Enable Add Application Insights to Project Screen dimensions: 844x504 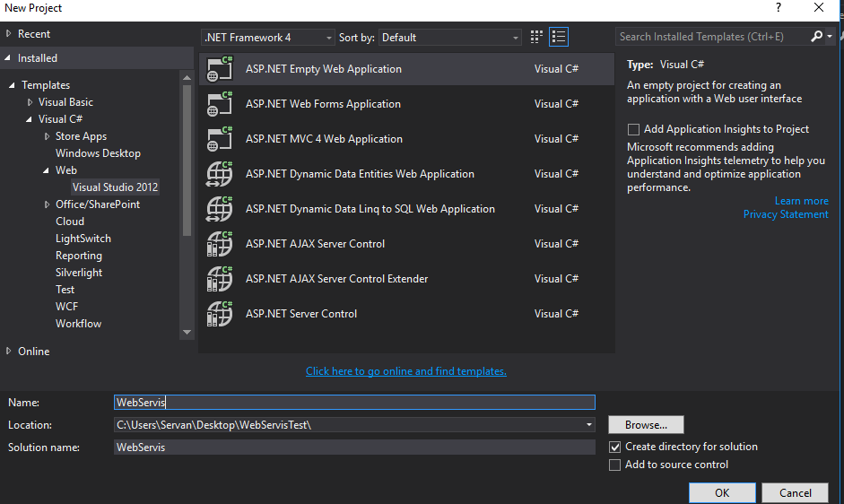click(x=633, y=129)
